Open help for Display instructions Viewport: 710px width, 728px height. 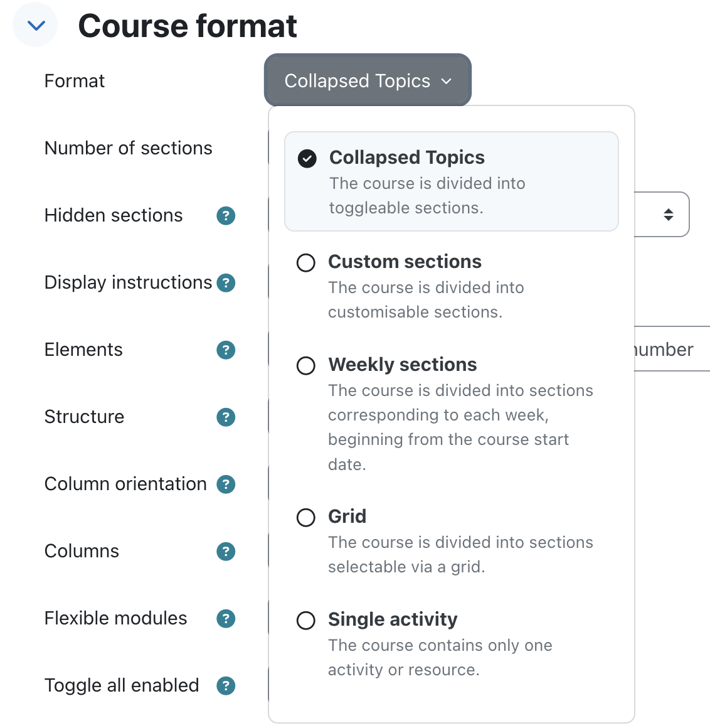click(x=225, y=283)
